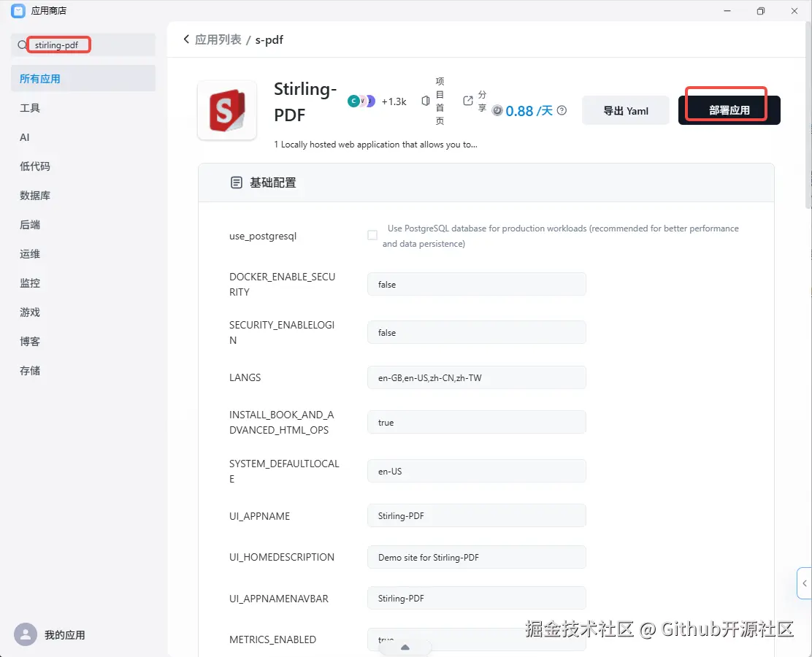Image resolution: width=812 pixels, height=657 pixels.
Task: Click the app description text line
Action: pos(375,145)
